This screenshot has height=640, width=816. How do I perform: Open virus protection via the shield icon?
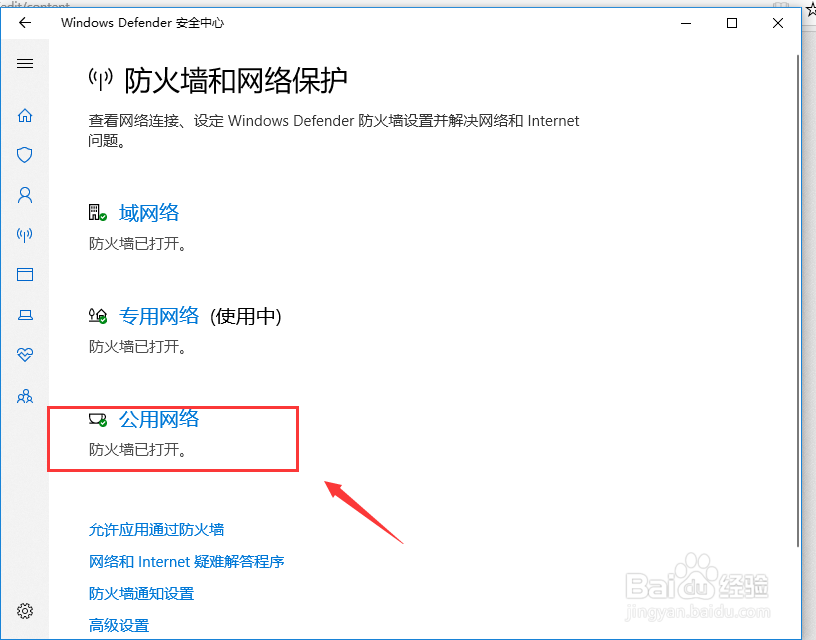(24, 155)
